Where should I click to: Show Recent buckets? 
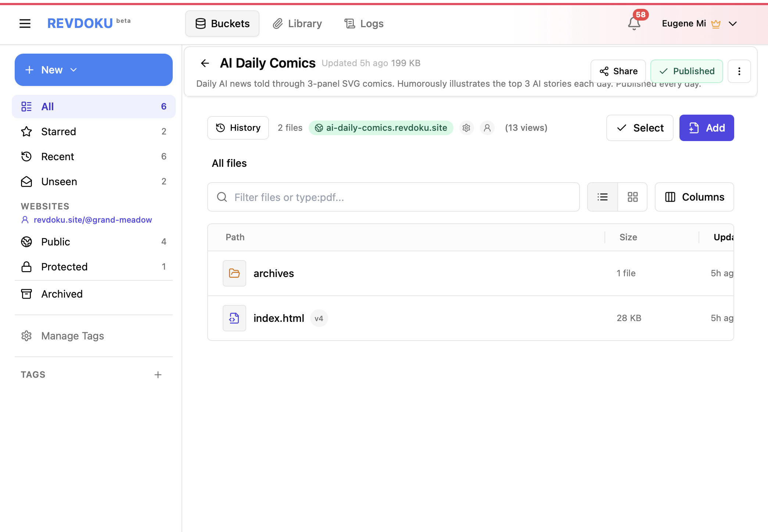tap(94, 157)
